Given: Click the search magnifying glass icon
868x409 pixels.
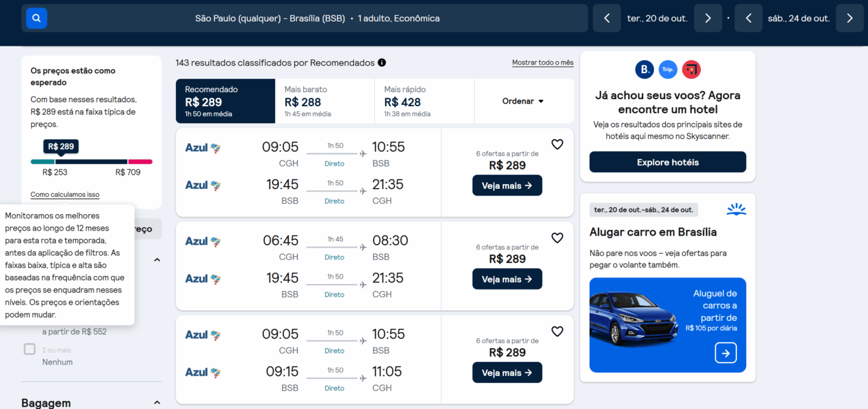Looking at the screenshot, I should pyautogui.click(x=36, y=18).
